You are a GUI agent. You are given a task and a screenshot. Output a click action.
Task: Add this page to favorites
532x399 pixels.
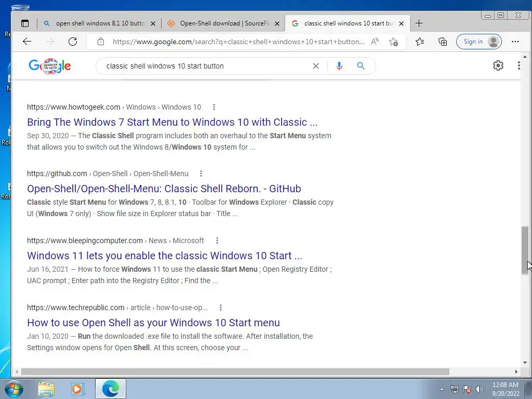pyautogui.click(x=394, y=42)
